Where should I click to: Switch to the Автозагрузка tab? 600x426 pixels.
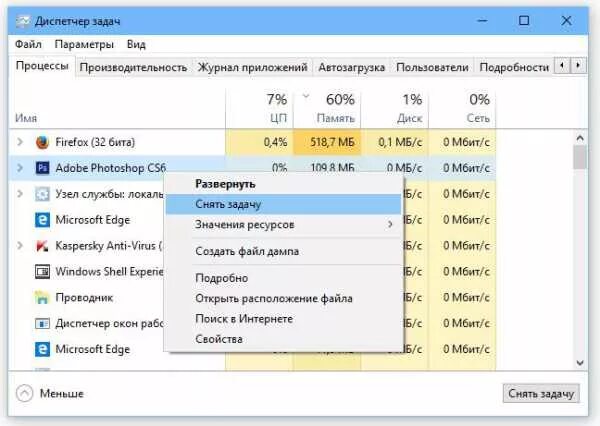351,67
